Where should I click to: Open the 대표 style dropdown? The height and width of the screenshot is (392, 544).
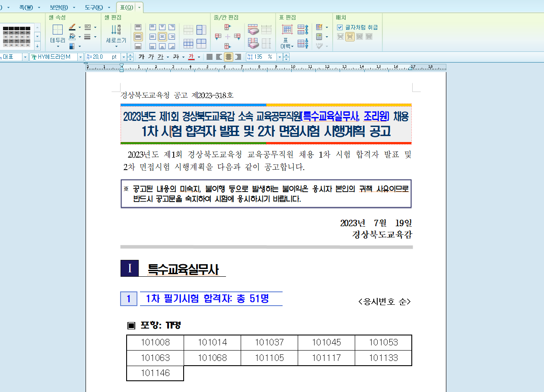pyautogui.click(x=25, y=57)
